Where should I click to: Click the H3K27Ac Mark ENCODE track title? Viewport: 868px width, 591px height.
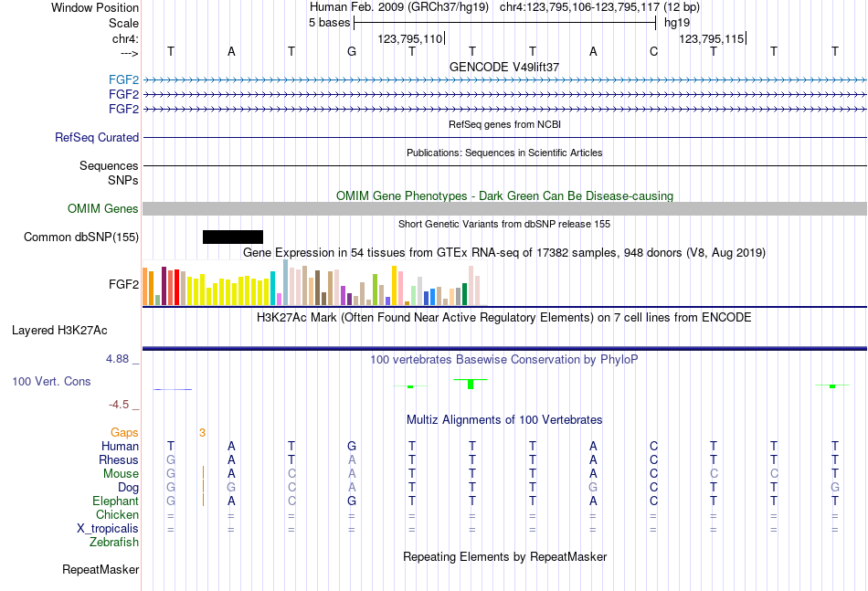click(x=504, y=318)
